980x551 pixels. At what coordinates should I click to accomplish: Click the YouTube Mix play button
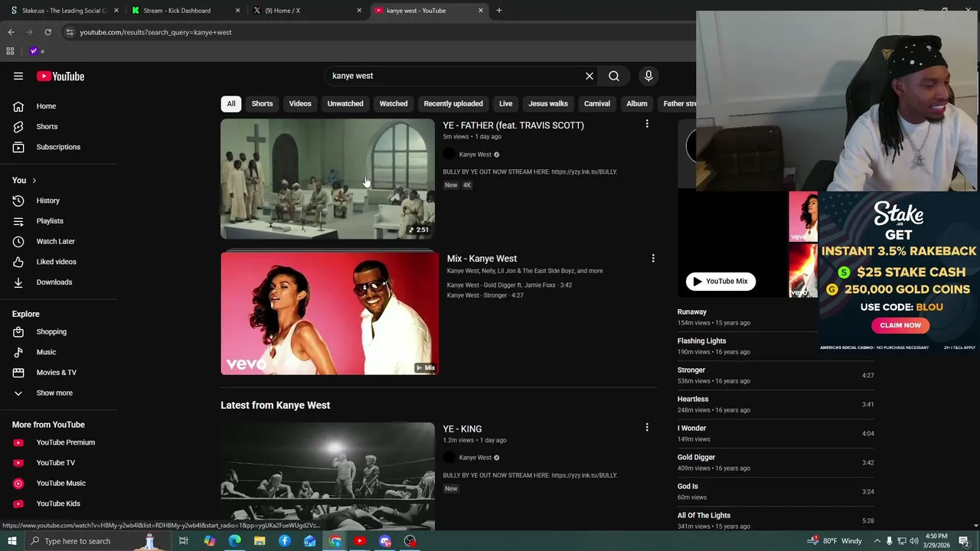[720, 282]
